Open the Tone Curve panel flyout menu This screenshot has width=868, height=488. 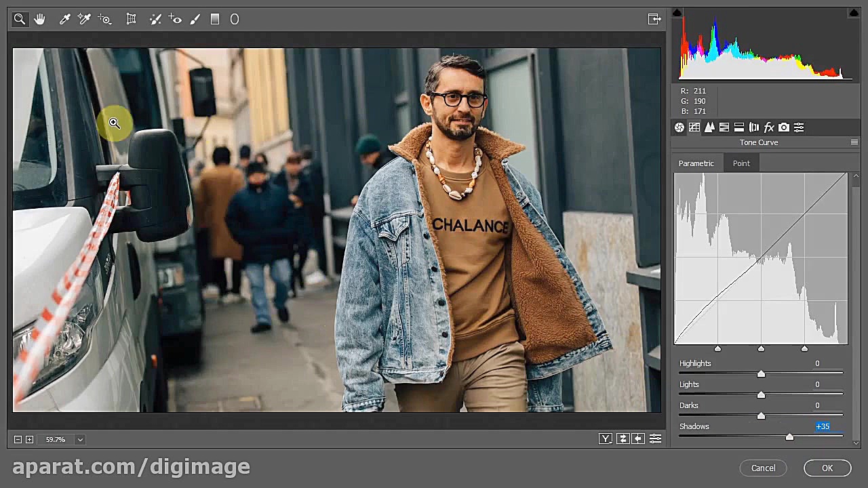[854, 142]
